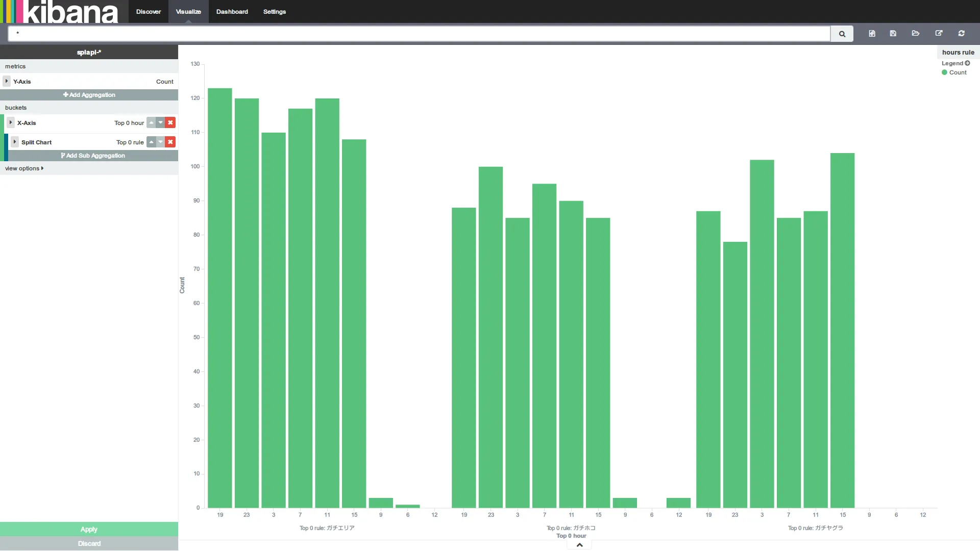
Task: Remove the X-Axis bucket with red X
Action: coord(170,122)
